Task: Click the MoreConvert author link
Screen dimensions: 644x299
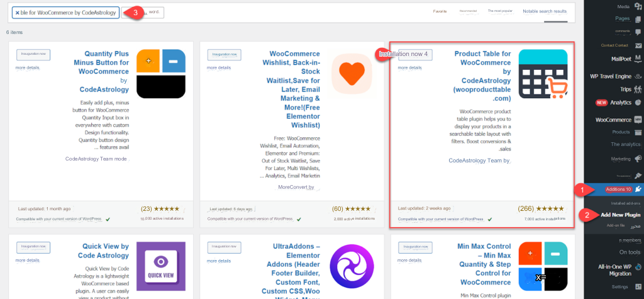Action: tap(296, 187)
